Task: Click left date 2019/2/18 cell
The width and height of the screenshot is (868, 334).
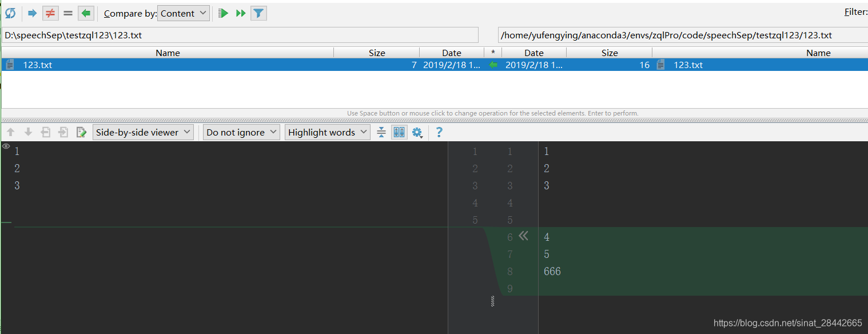Action: pyautogui.click(x=452, y=65)
